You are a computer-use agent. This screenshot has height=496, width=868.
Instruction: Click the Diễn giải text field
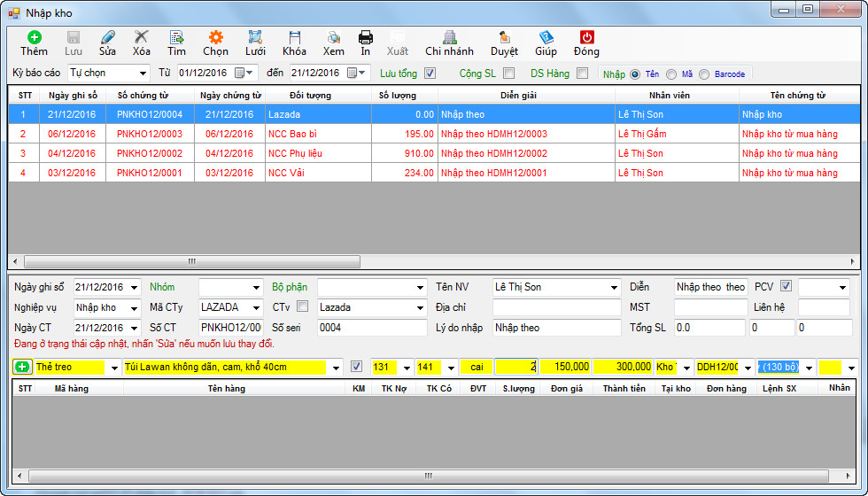(x=710, y=287)
